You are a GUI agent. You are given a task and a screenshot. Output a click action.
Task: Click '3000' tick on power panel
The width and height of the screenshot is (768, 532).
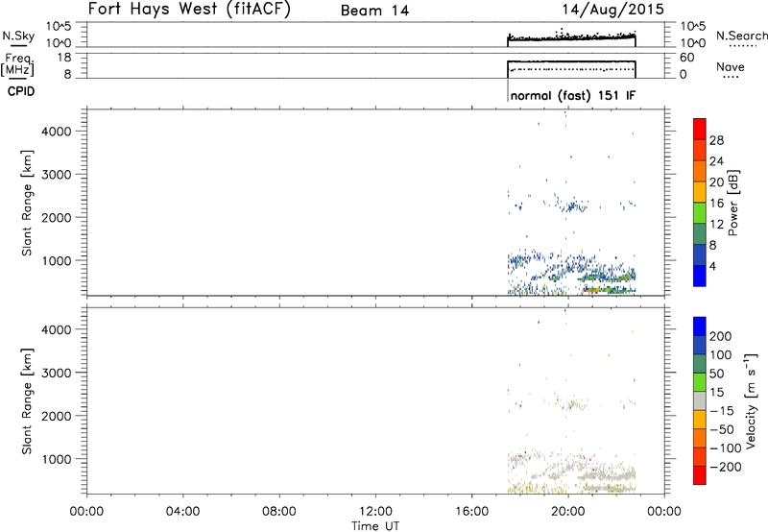click(x=57, y=175)
